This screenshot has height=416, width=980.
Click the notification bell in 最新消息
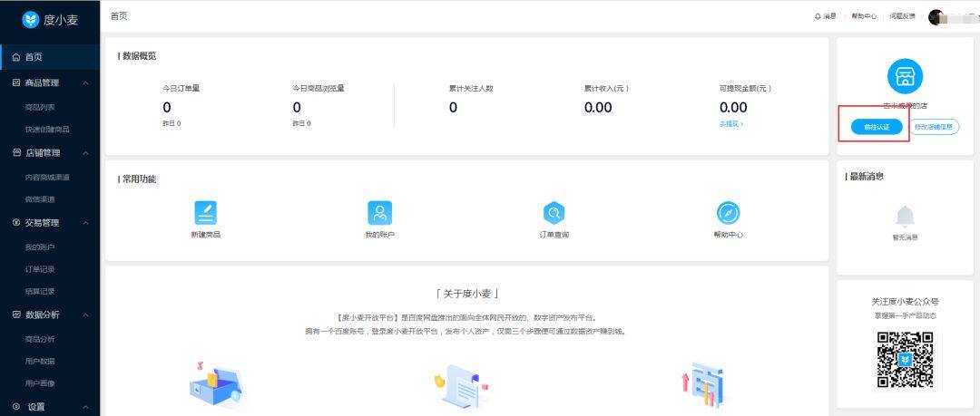(905, 217)
